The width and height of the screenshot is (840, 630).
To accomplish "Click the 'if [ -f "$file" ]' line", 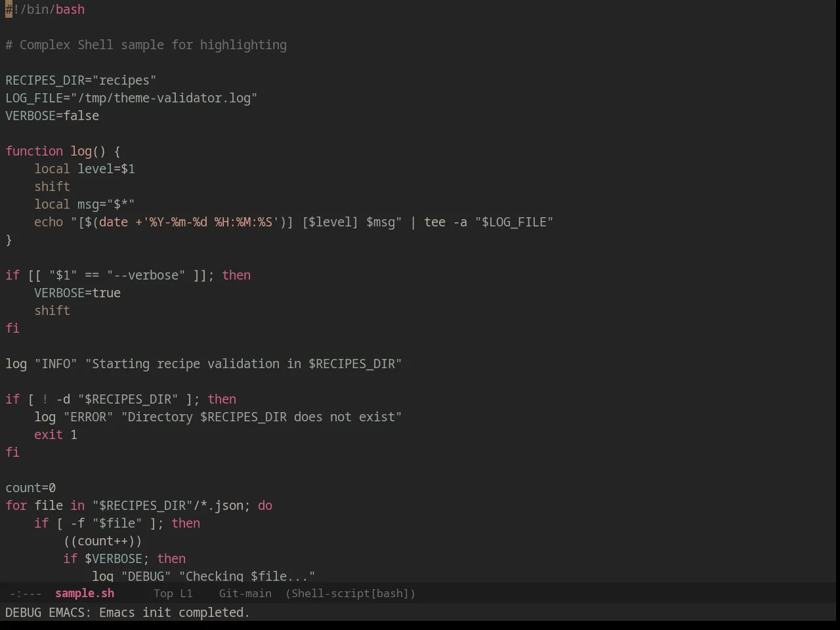I will [x=117, y=523].
